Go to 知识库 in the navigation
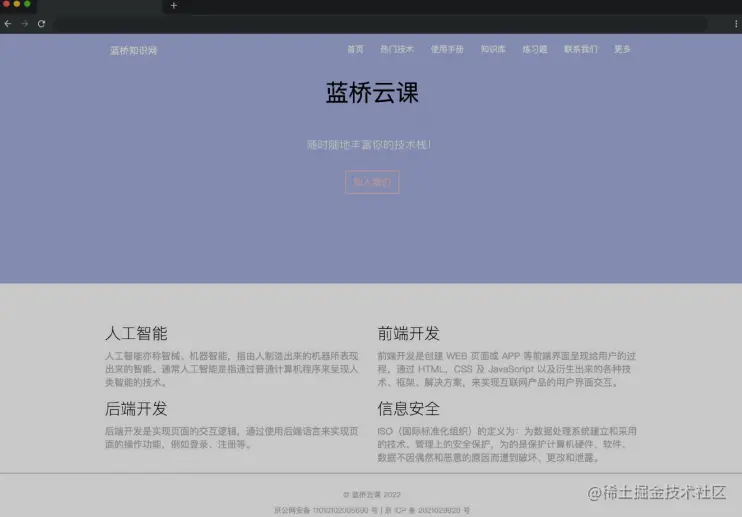Viewport: 742px width, 517px height. tap(493, 49)
